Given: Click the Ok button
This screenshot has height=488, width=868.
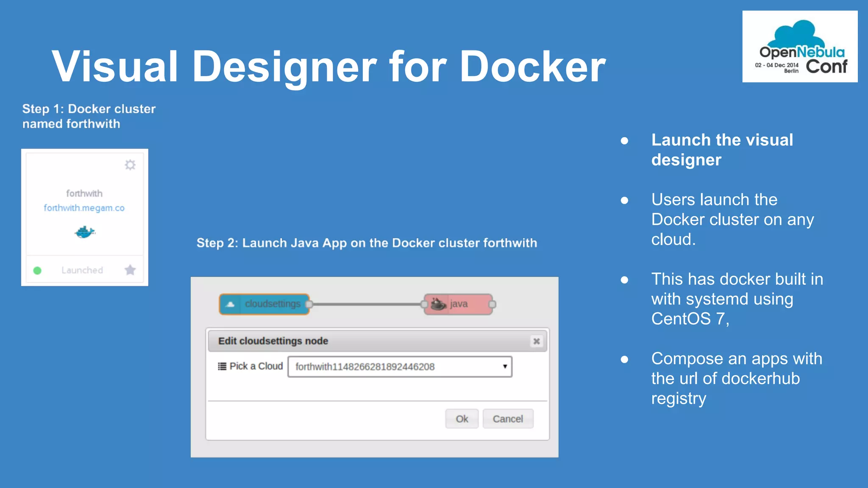Looking at the screenshot, I should pyautogui.click(x=462, y=419).
